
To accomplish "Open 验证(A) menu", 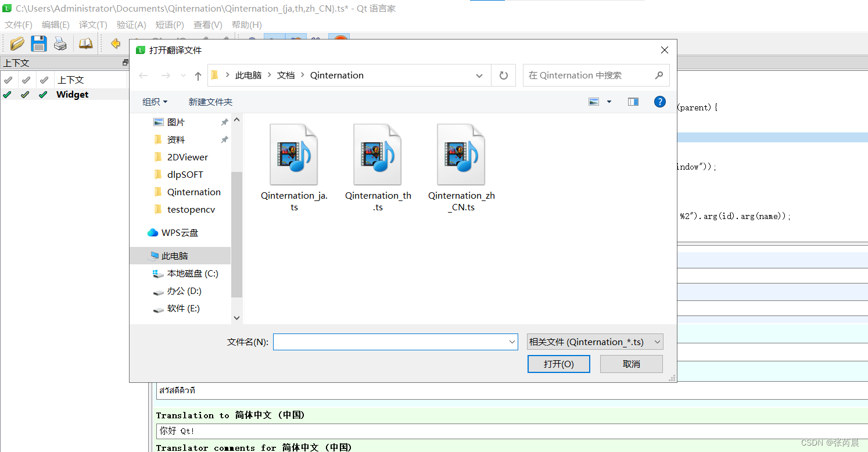I will [131, 25].
